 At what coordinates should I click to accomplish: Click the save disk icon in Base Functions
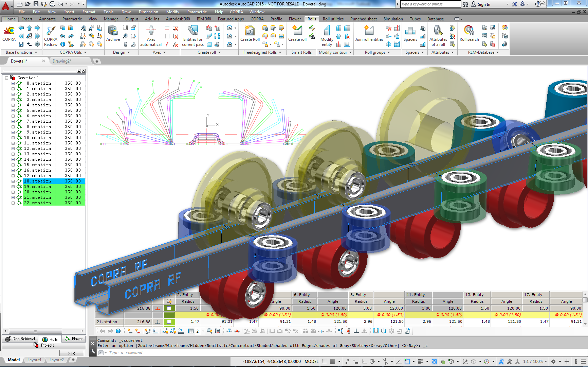coord(21,44)
